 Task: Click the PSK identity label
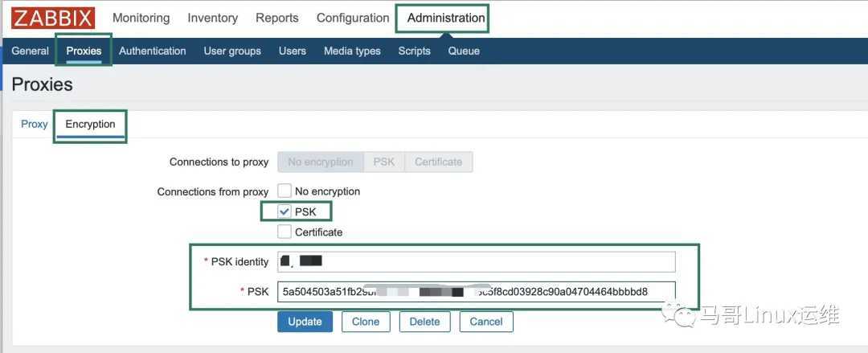[x=240, y=261]
